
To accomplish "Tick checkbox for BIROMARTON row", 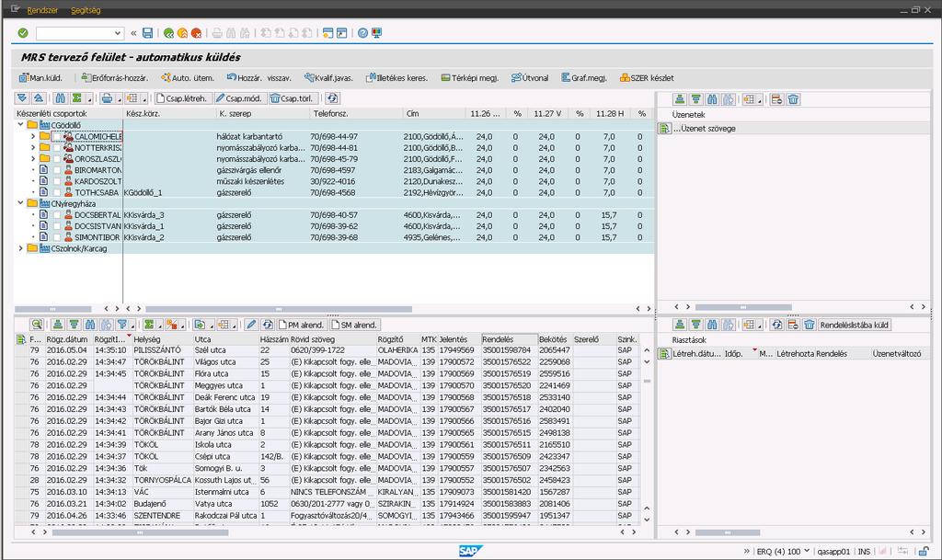I will 57,170.
